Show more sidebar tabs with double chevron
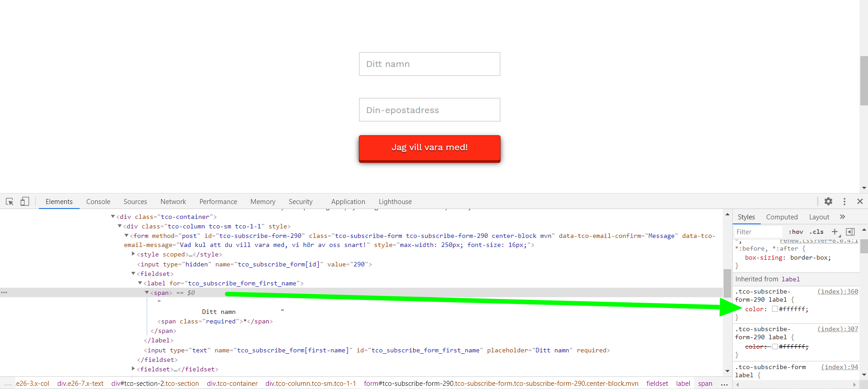This screenshot has height=389, width=868. pos(842,217)
